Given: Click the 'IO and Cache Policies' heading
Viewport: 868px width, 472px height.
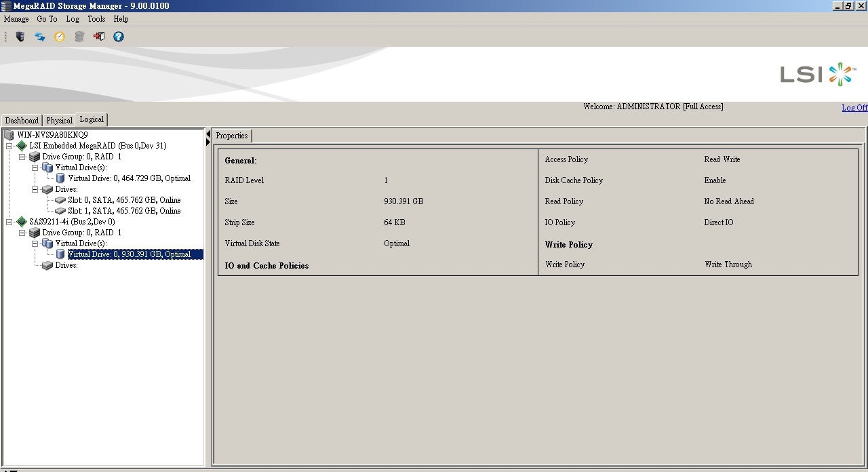Looking at the screenshot, I should pyautogui.click(x=267, y=266).
